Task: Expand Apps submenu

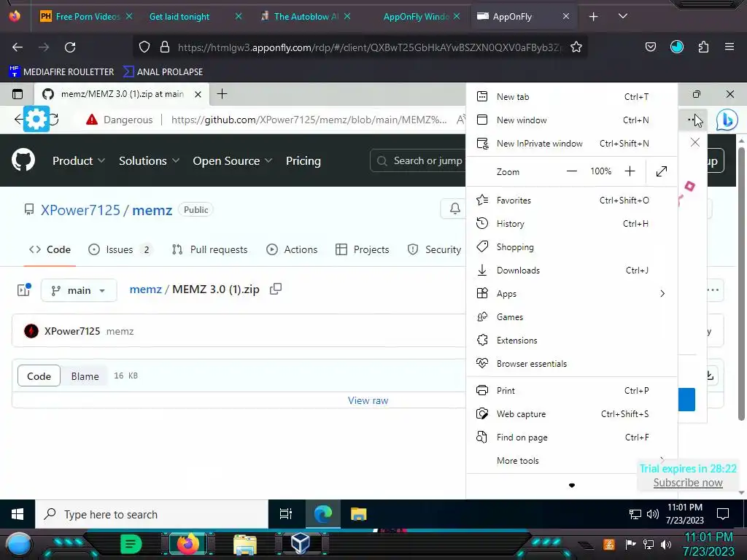Action: (572, 294)
